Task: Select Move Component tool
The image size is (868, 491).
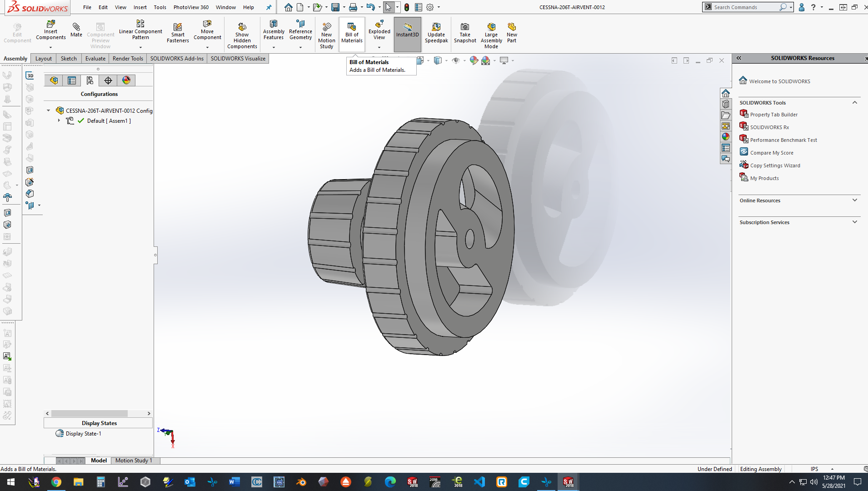Action: point(207,30)
